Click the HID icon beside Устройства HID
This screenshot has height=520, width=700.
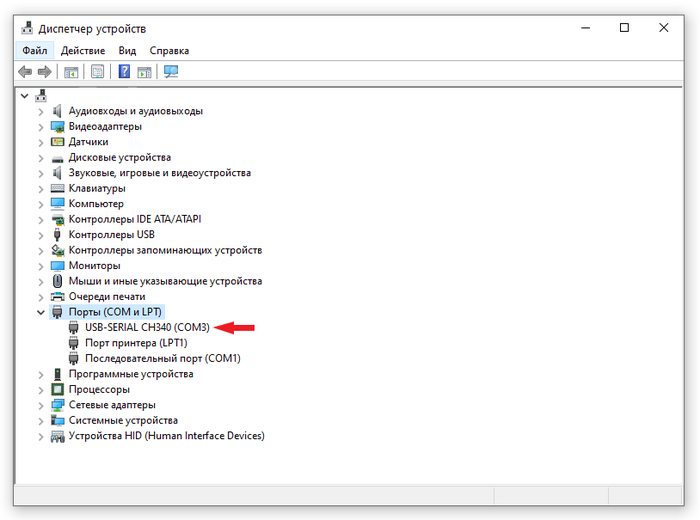click(x=57, y=436)
